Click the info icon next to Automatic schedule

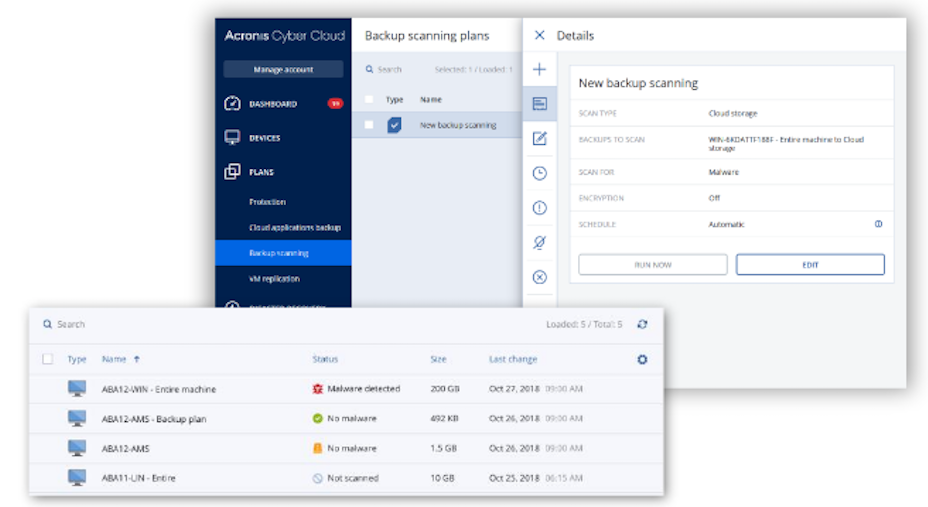(879, 224)
